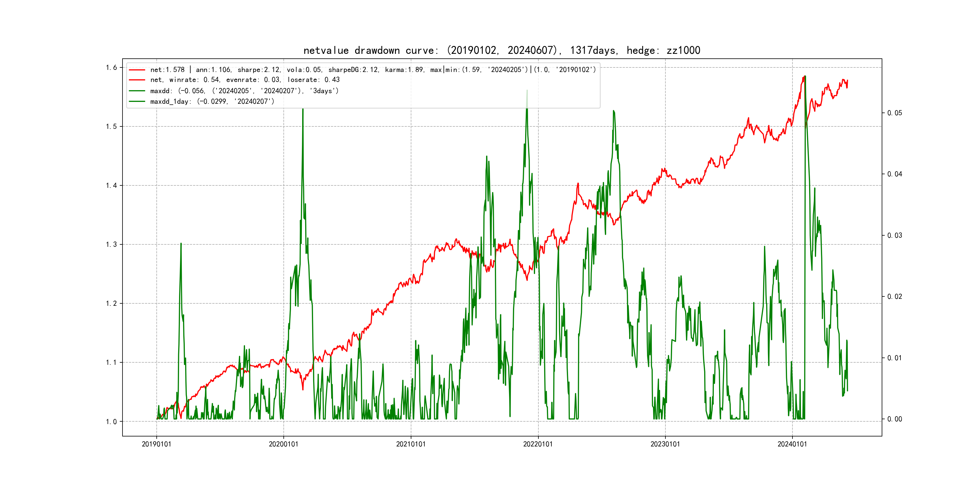Click the green swatch beside 'maxdd_1day' legend entry

(x=137, y=102)
